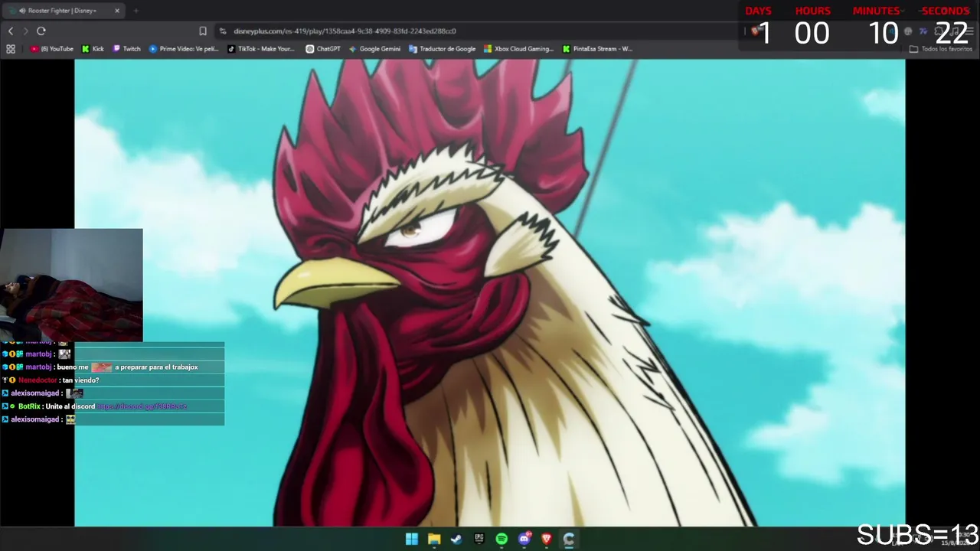Click the browser forward arrow
This screenshot has width=980, height=551.
[x=25, y=31]
